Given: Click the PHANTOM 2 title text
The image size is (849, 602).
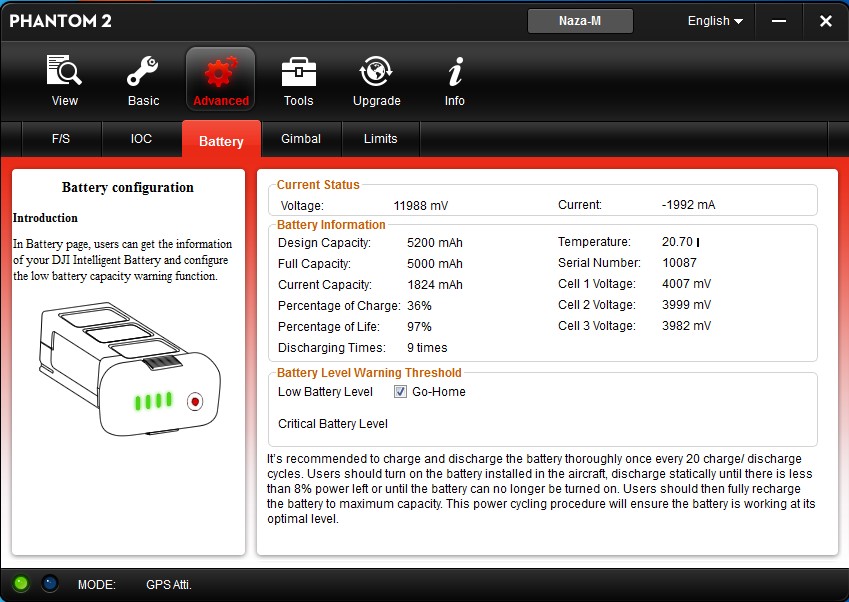Looking at the screenshot, I should (x=61, y=21).
